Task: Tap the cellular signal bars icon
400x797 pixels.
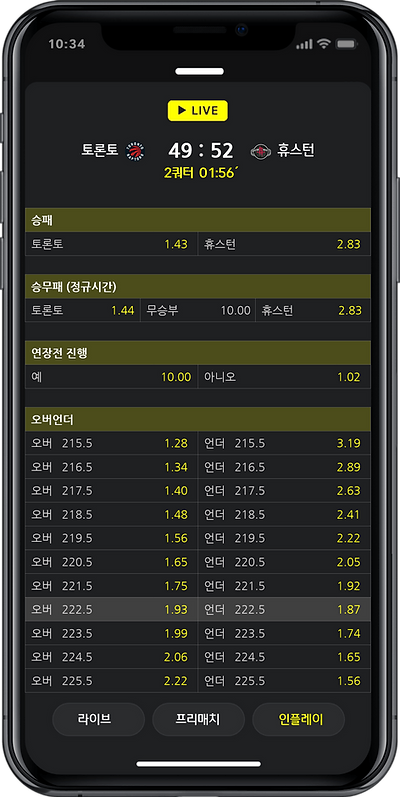Action: 304,45
